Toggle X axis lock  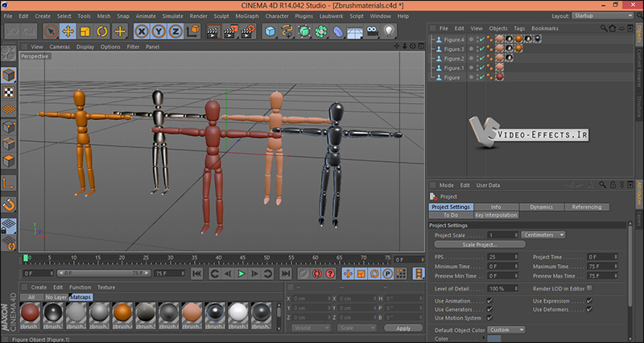[142, 31]
